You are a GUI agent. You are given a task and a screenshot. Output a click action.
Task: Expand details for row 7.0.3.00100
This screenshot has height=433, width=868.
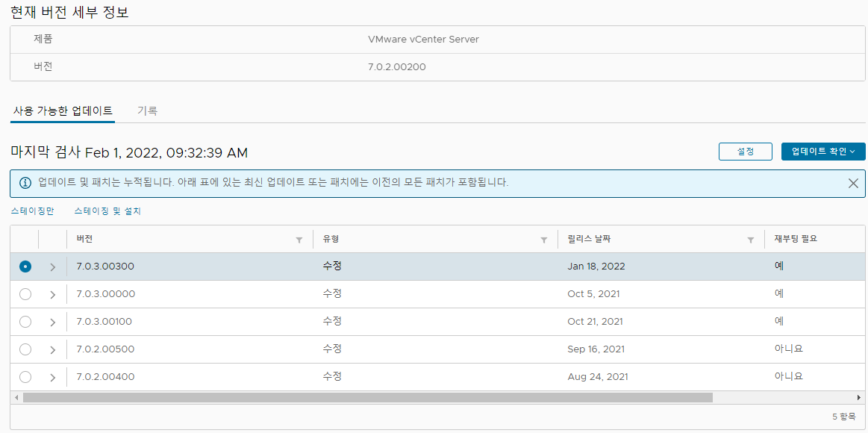pyautogui.click(x=52, y=323)
